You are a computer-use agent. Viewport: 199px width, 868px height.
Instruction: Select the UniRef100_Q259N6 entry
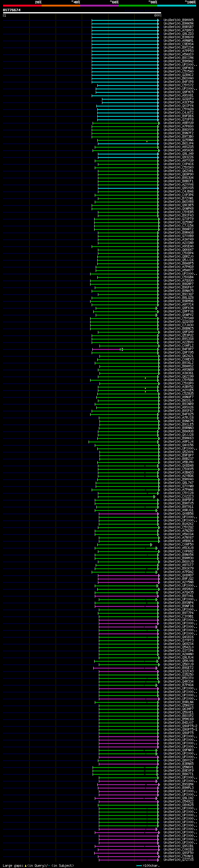(x=178, y=140)
